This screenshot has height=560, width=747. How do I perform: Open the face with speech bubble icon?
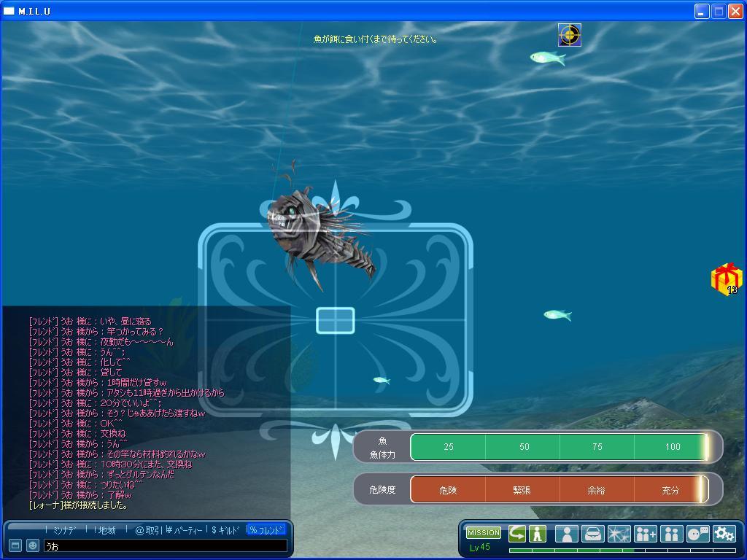click(x=698, y=534)
